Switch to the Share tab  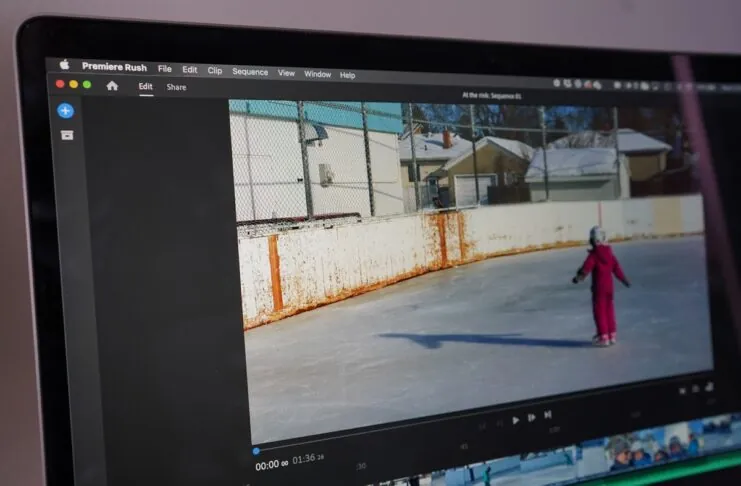pos(176,87)
